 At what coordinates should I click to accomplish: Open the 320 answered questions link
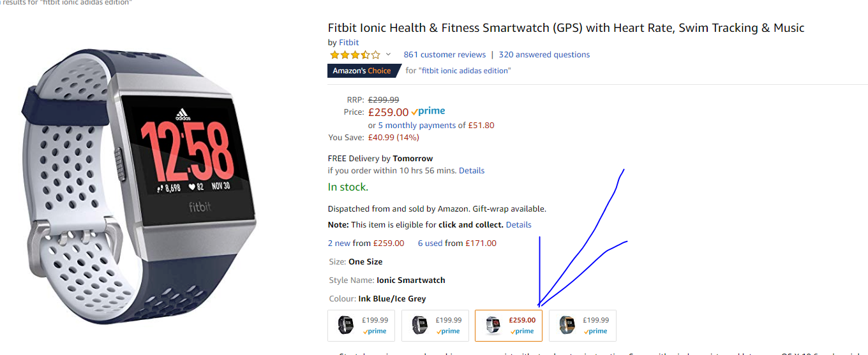pos(544,55)
